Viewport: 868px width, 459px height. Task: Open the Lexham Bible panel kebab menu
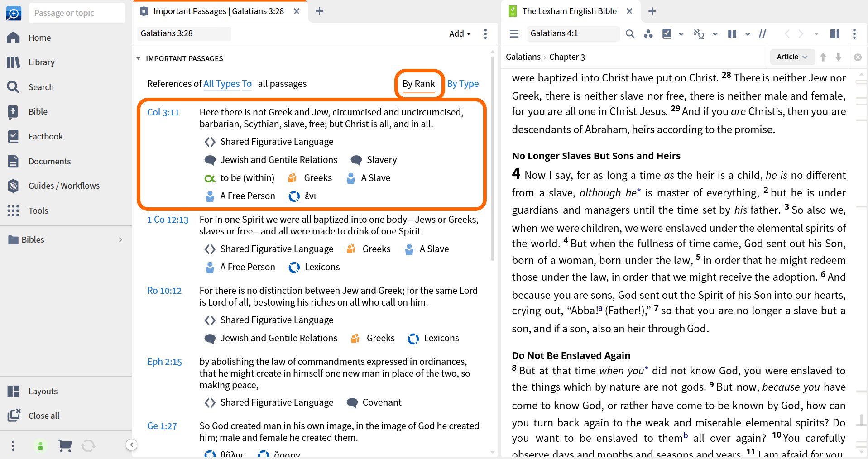click(854, 33)
